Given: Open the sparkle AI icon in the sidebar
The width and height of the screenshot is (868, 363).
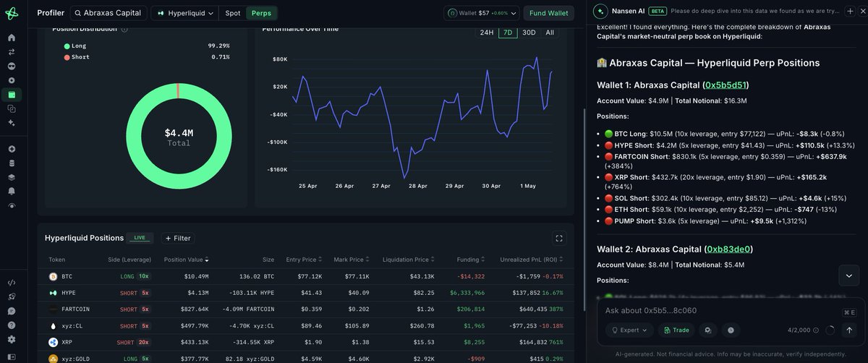Looking at the screenshot, I should click(12, 123).
